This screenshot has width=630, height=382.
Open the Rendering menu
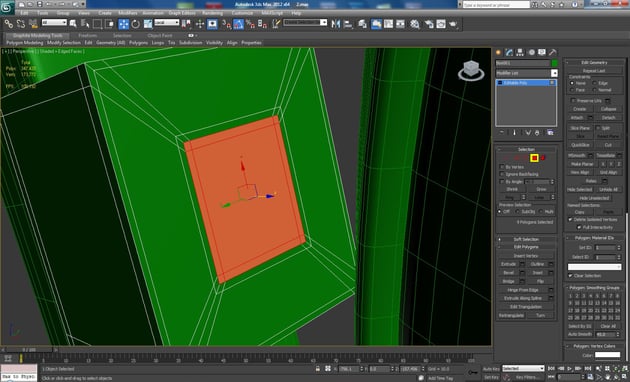pos(213,13)
